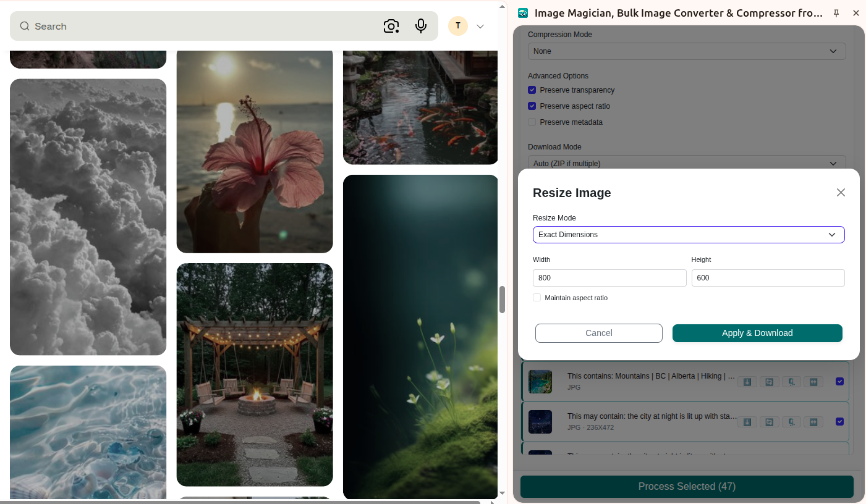
Task: Uncheck the Mountains image row checkbox
Action: [x=839, y=382]
